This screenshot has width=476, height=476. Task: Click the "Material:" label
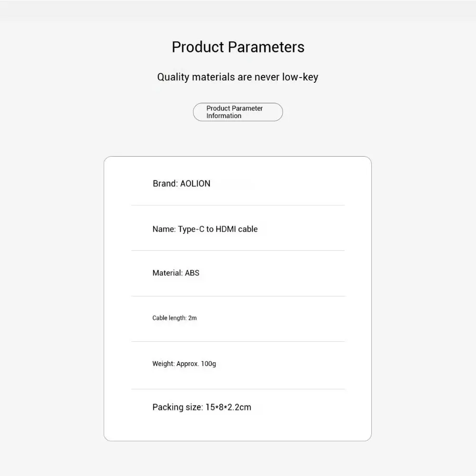coord(167,273)
